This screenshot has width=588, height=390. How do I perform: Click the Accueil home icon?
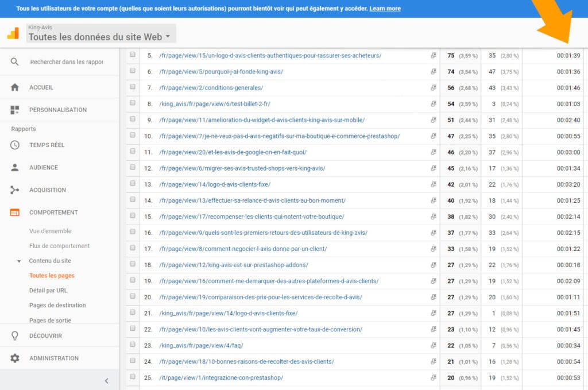14,87
